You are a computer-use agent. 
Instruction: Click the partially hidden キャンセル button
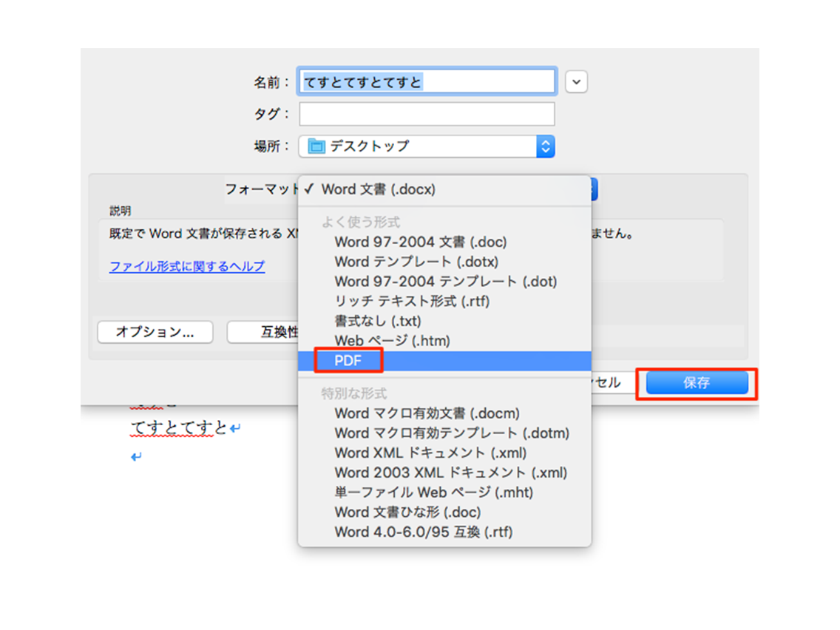point(613,382)
